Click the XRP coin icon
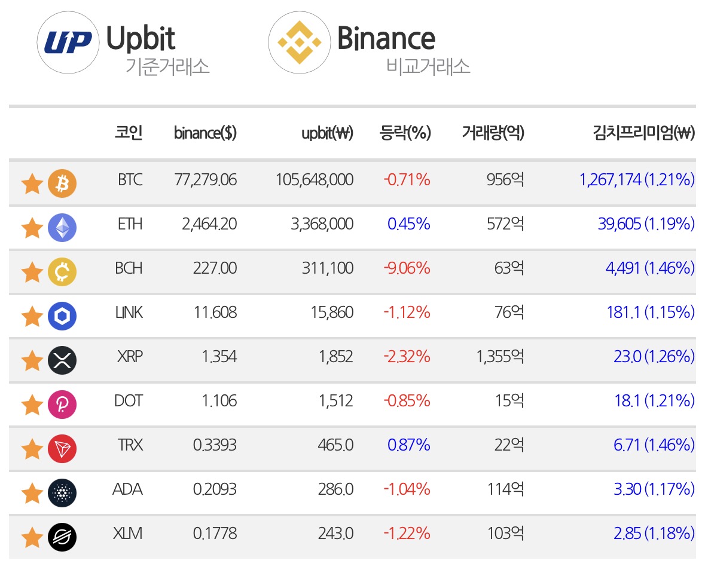 tap(63, 360)
